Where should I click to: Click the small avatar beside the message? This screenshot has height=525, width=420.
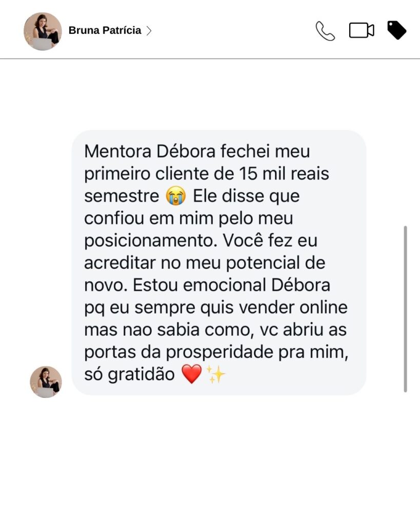click(46, 382)
